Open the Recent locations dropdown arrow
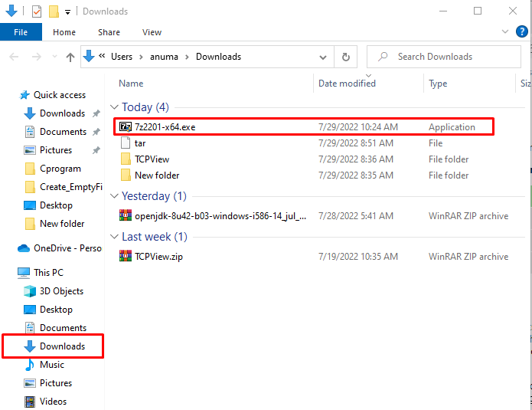 [54, 57]
